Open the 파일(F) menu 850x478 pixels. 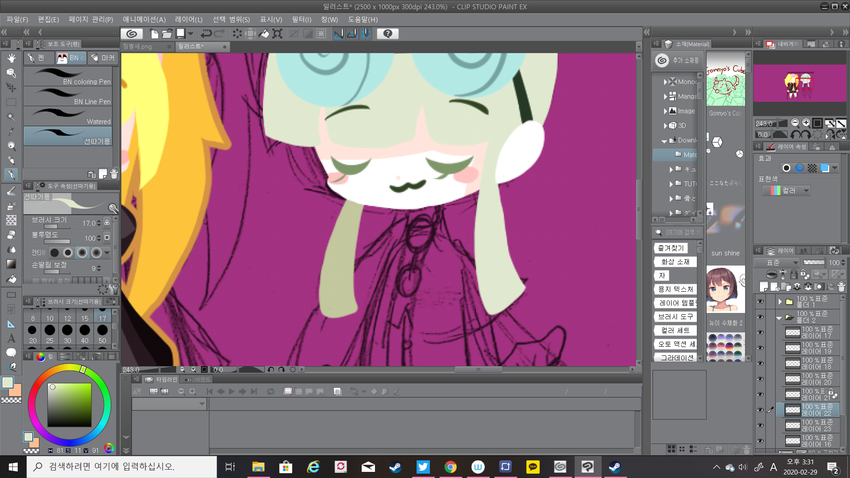click(17, 20)
